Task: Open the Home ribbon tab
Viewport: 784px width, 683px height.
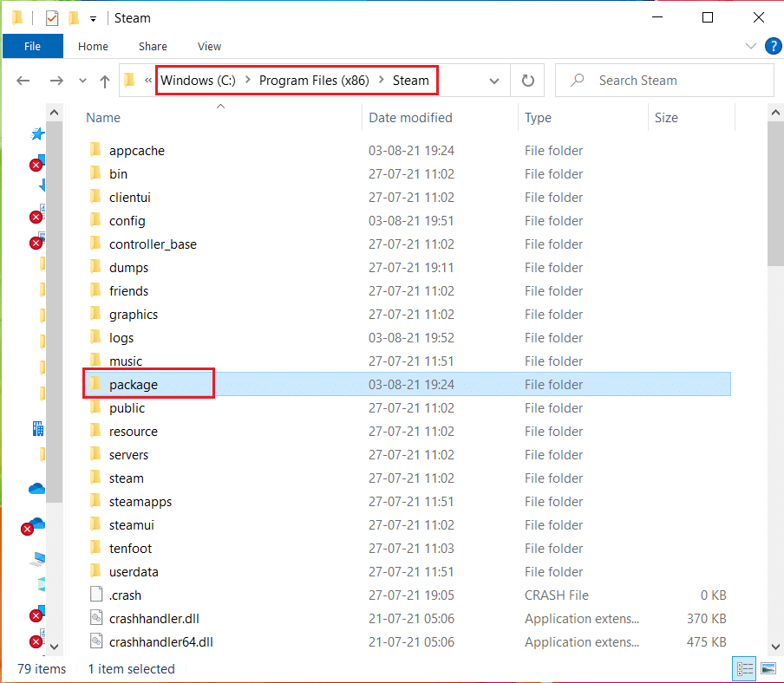Action: [x=93, y=46]
